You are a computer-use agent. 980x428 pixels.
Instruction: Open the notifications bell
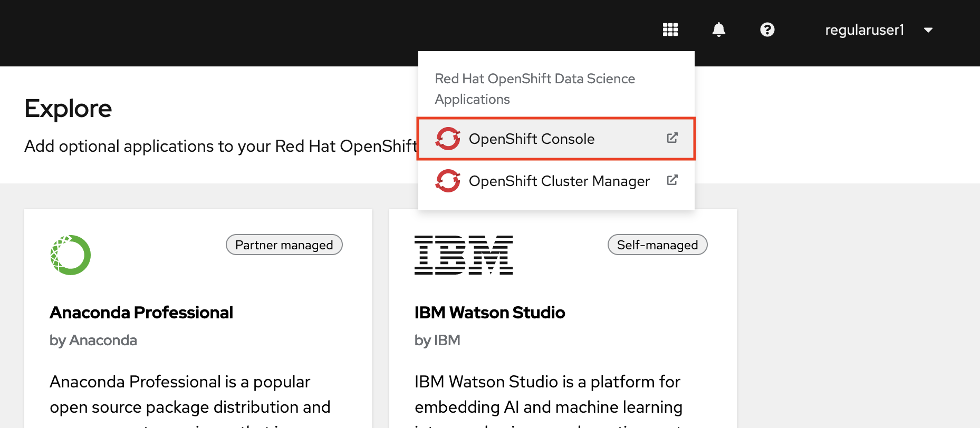(x=718, y=30)
